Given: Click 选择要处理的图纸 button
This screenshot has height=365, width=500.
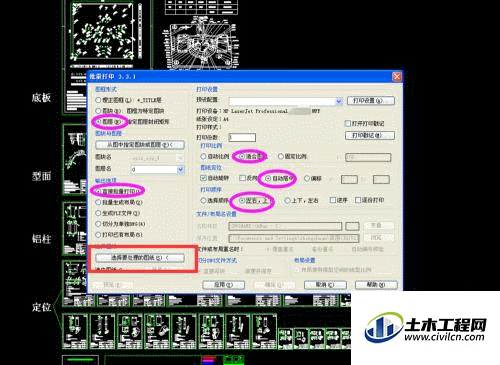Looking at the screenshot, I should click(140, 258).
